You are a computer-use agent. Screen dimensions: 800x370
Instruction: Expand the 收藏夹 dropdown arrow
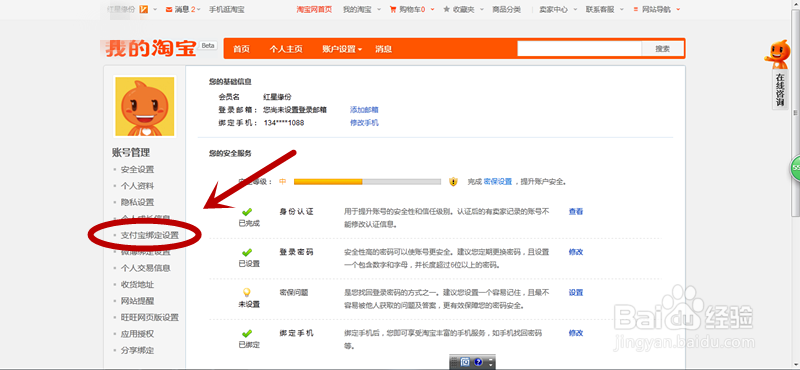tap(482, 9)
